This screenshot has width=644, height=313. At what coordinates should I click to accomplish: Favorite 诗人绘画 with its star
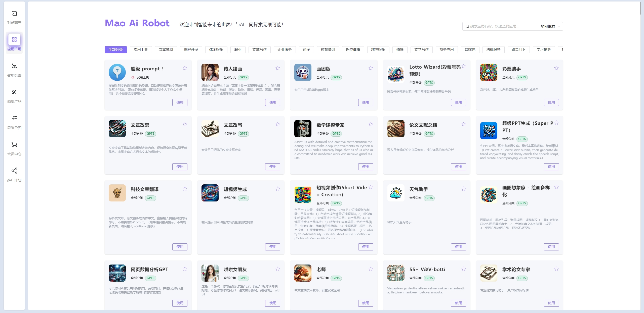pyautogui.click(x=278, y=68)
